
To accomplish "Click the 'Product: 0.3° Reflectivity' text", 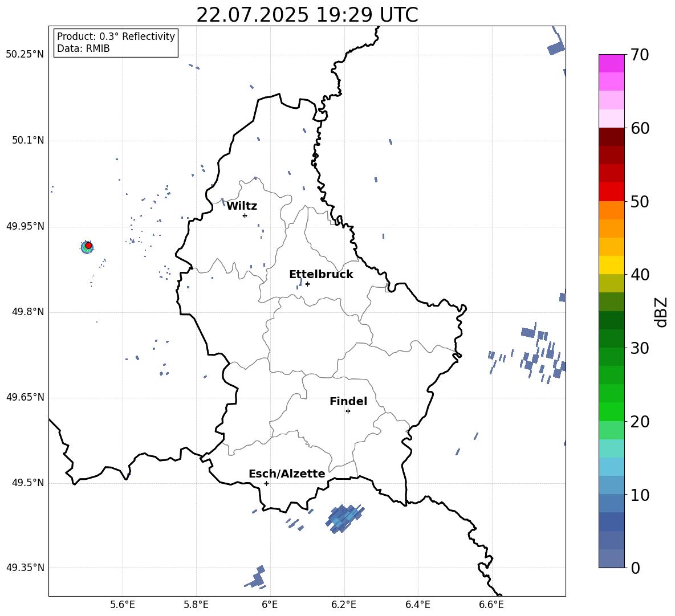I will [x=116, y=36].
